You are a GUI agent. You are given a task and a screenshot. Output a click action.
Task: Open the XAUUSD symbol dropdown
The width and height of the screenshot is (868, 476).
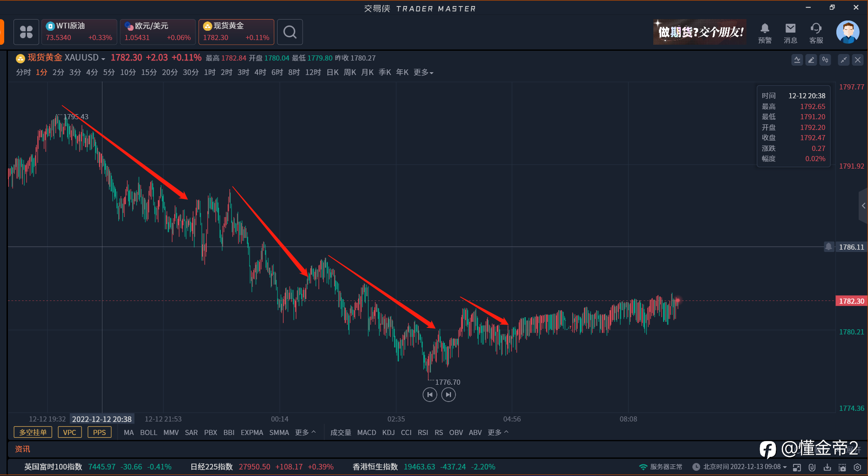pos(103,59)
